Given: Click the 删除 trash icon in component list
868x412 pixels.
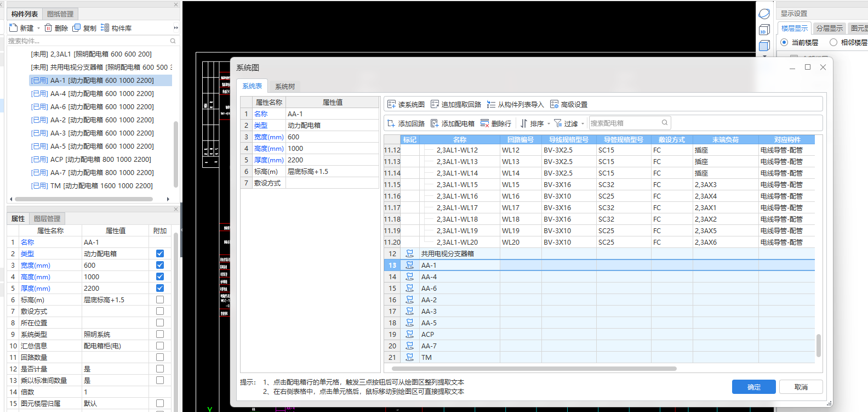Looking at the screenshot, I should coord(48,28).
